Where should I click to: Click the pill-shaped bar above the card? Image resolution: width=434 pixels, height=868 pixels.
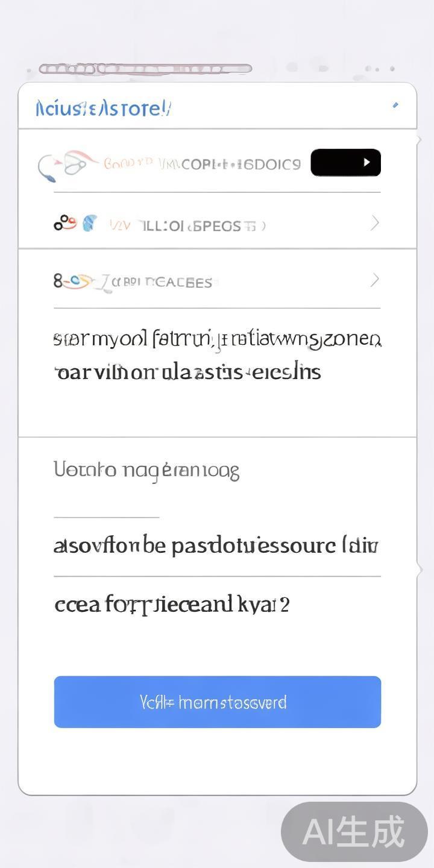click(x=145, y=69)
